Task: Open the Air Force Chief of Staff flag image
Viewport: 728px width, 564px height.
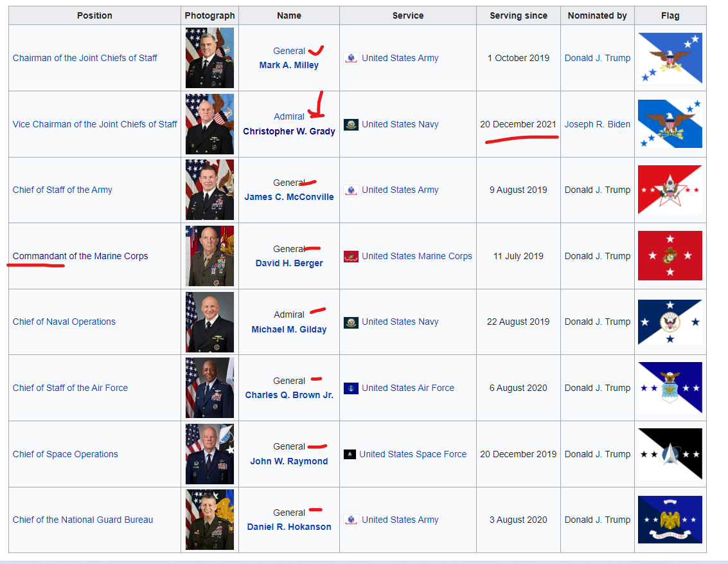Action: [x=670, y=388]
